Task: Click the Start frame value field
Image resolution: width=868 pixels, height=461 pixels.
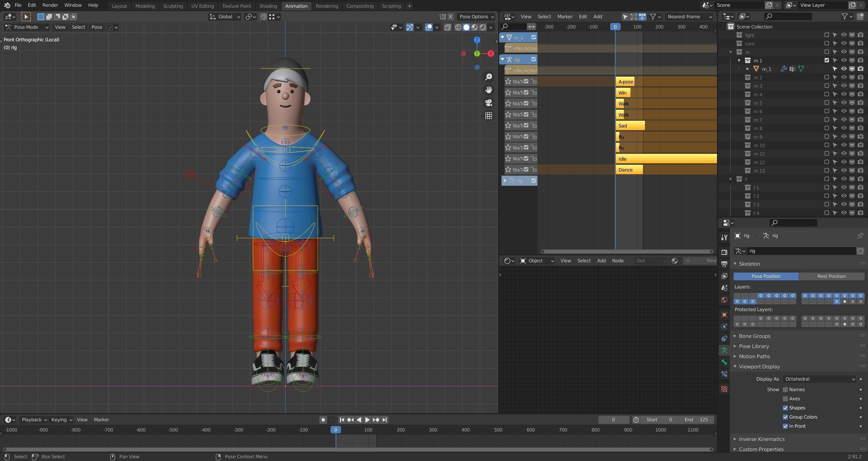Action: coord(659,420)
